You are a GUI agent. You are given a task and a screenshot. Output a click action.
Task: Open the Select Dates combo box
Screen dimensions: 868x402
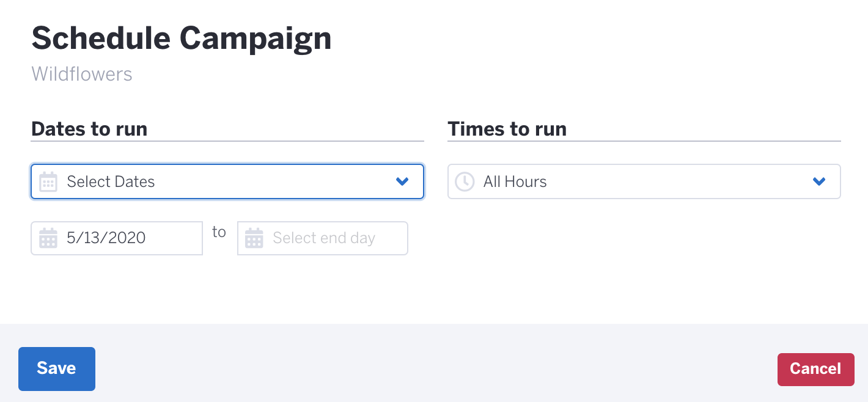pyautogui.click(x=227, y=181)
